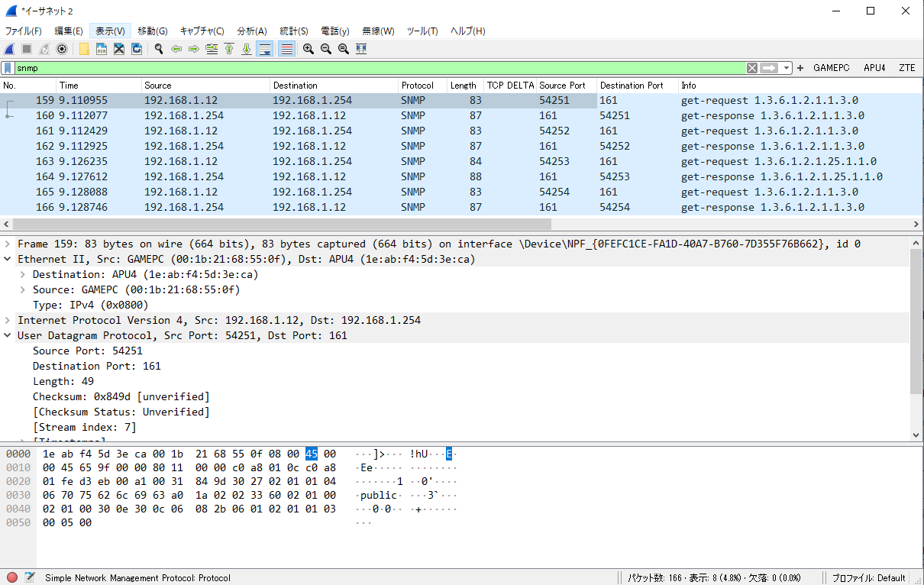Start a new packet capture with shark fin icon
Viewport: 924px width, 585px height.
[x=9, y=49]
